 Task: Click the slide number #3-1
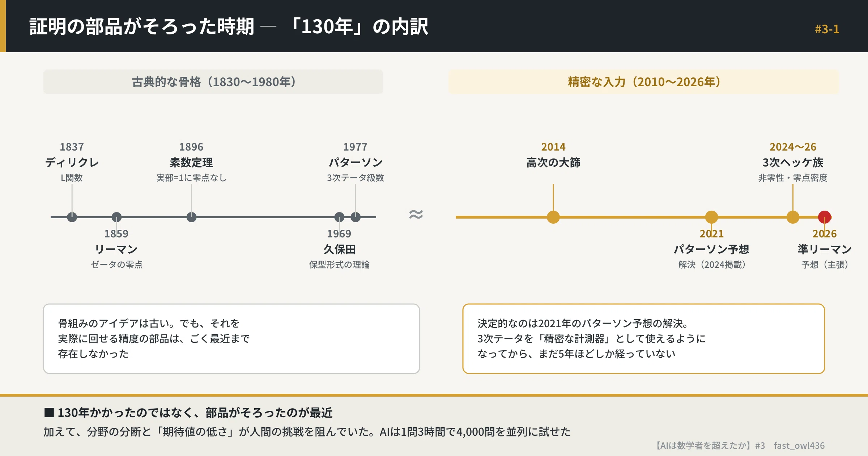(827, 29)
